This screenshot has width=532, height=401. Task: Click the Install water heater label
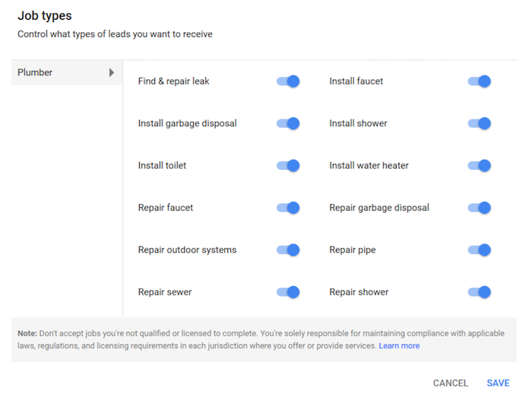coord(369,166)
